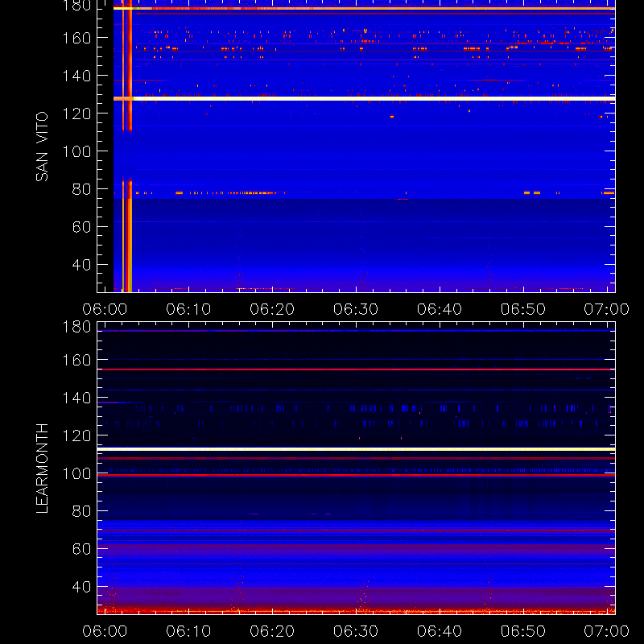Select the 40 frequency label on San Vito plot
644x644 pixels.
pos(82,265)
